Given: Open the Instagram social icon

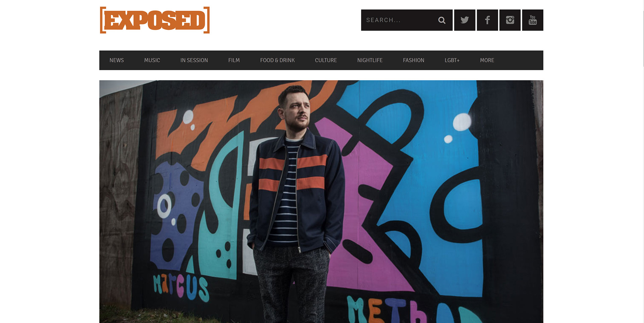Looking at the screenshot, I should tap(510, 20).
